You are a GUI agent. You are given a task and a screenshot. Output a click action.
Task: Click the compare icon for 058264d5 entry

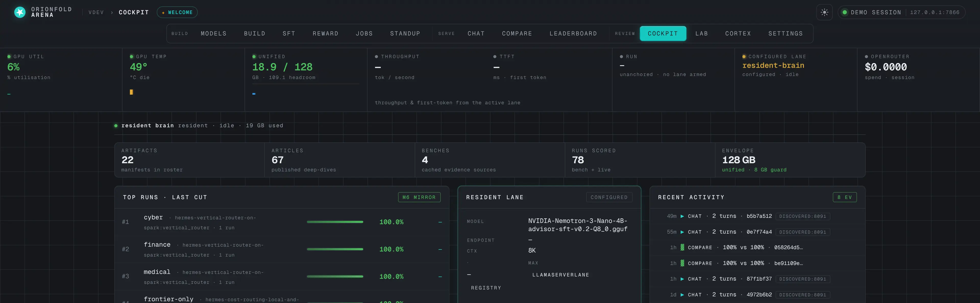click(682, 247)
